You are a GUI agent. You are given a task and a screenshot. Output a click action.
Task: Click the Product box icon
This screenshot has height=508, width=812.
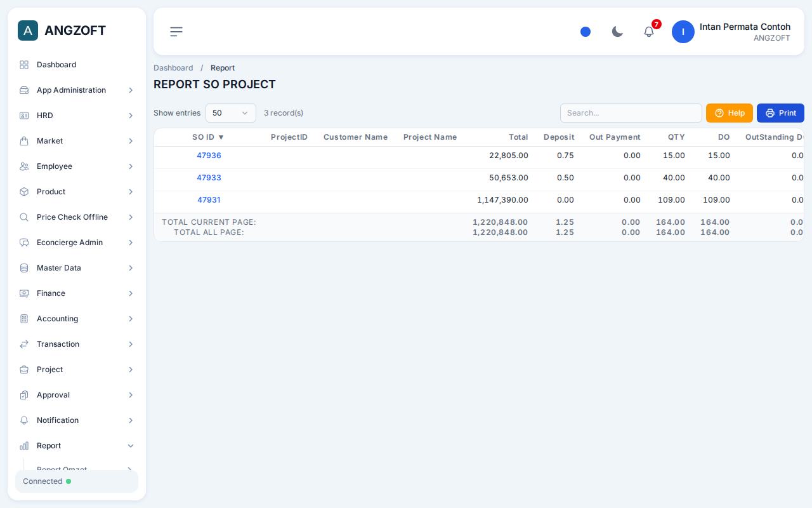[24, 192]
